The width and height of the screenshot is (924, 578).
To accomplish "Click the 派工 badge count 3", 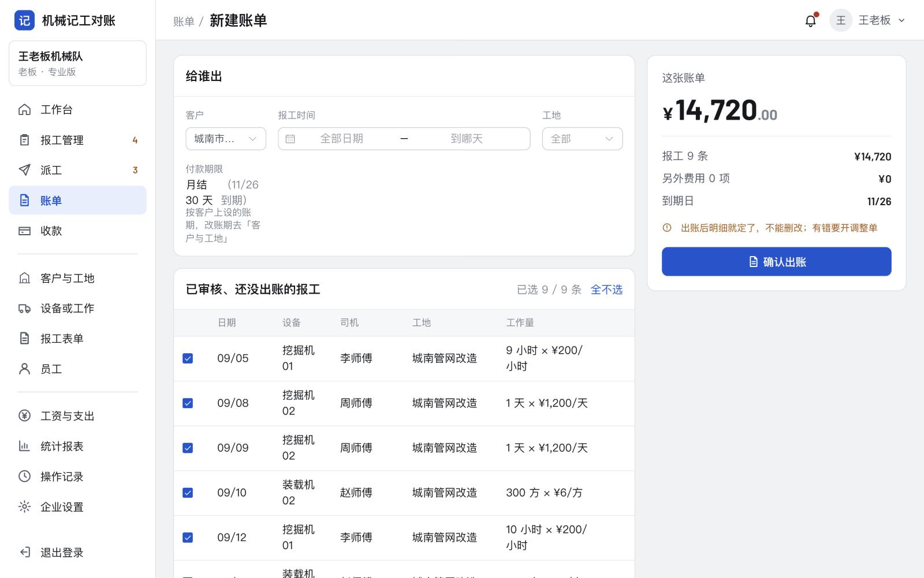I will coord(135,170).
